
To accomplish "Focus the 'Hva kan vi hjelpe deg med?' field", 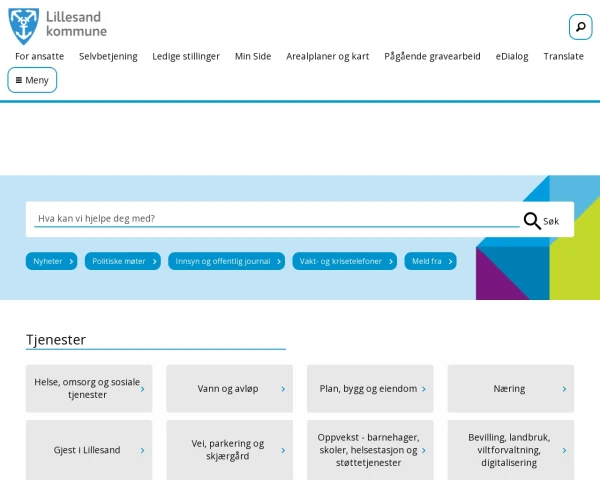I will coord(277,219).
